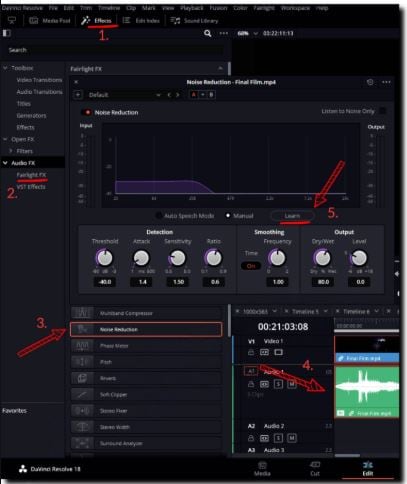
Task: Switch to the Timeline 6 tab
Action: coord(356,311)
